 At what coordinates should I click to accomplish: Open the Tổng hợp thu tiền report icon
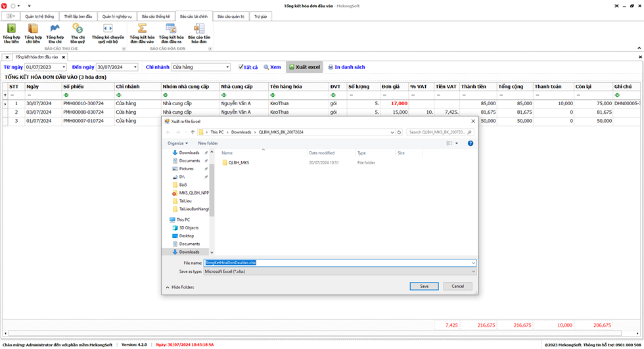click(11, 30)
